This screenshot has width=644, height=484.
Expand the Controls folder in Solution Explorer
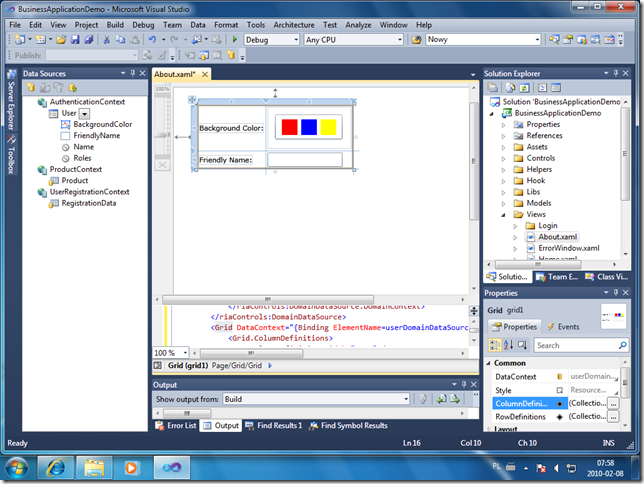pos(503,158)
